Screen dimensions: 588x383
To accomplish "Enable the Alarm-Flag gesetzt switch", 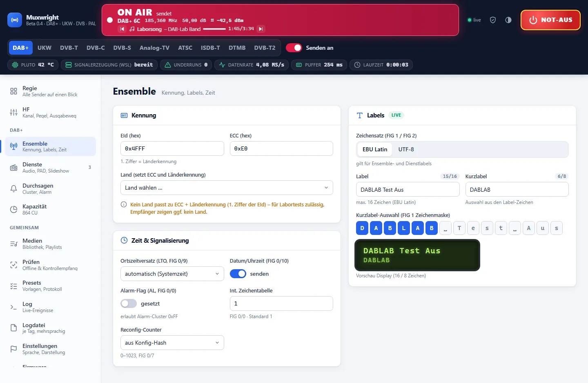I will 129,303.
